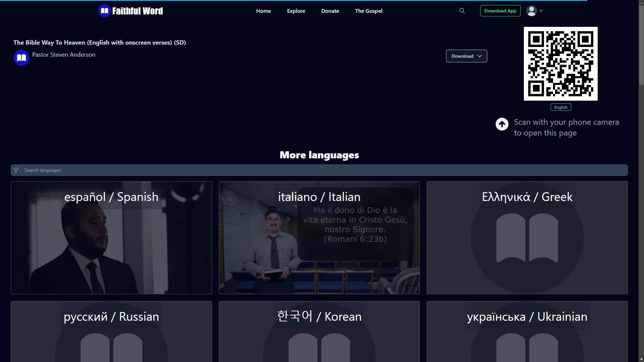This screenshot has width=644, height=362.
Task: Click the upward arrow circle icon
Action: [502, 124]
